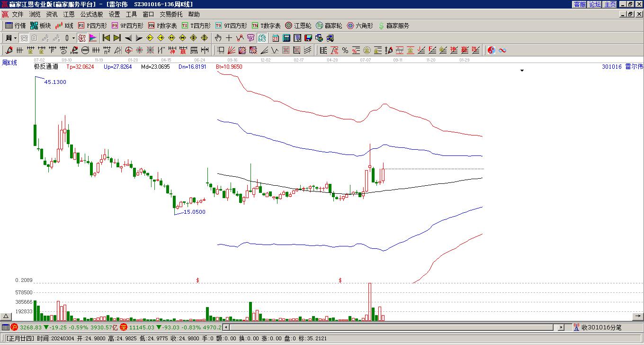
Task: Activate the crosshair cursor tool
Action: click(229, 38)
